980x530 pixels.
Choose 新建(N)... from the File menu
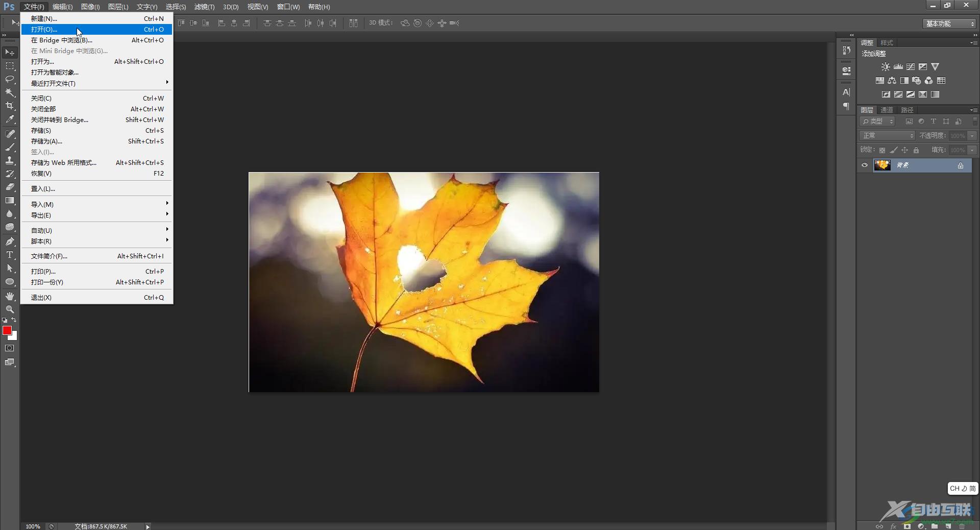[97, 18]
